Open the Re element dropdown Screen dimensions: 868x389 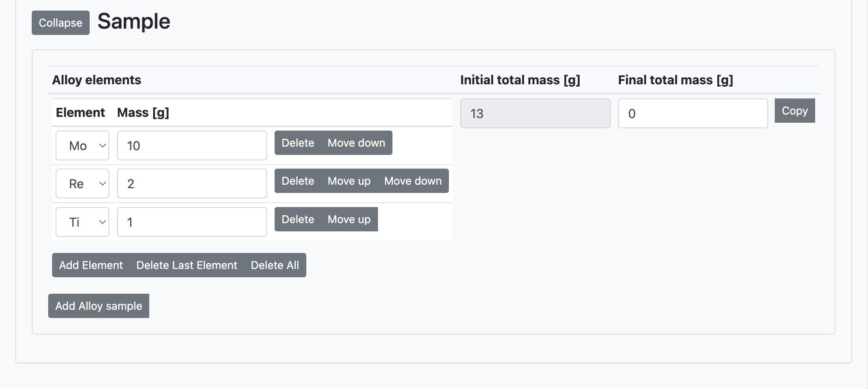click(x=82, y=184)
